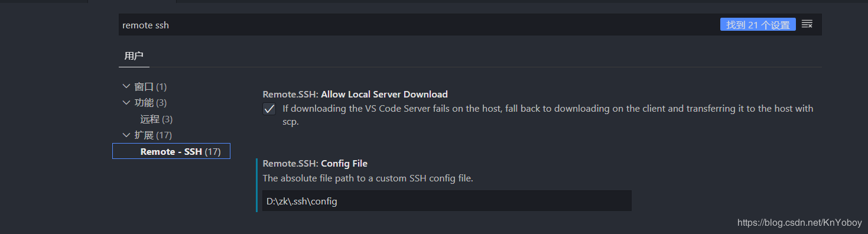Click the Config File path input field
This screenshot has height=234, width=868.
click(447, 201)
